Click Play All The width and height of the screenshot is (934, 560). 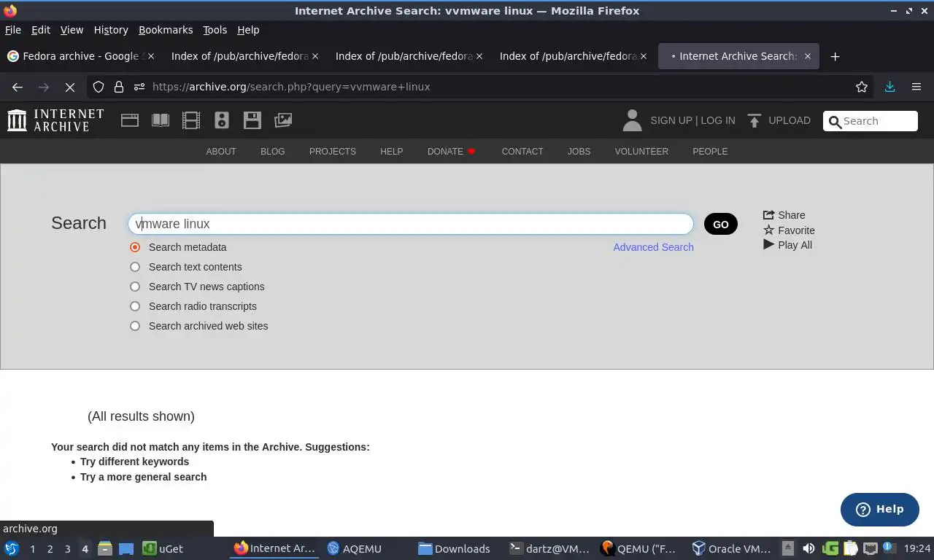pos(787,245)
